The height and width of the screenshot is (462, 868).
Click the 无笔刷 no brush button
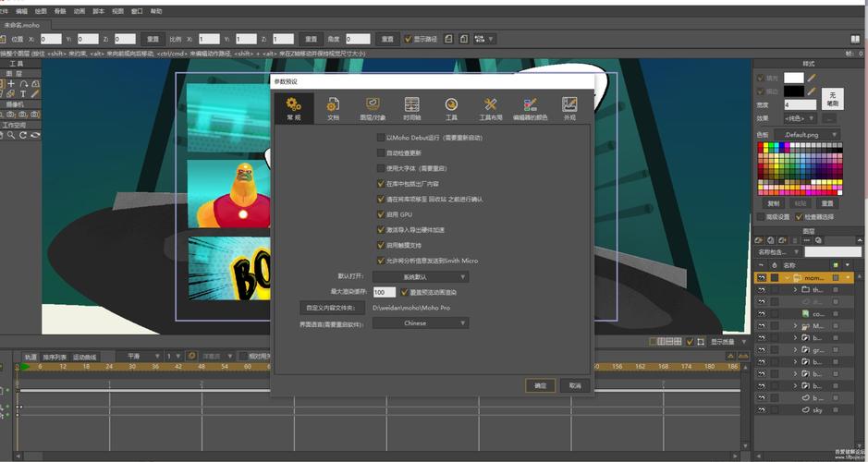tap(832, 99)
